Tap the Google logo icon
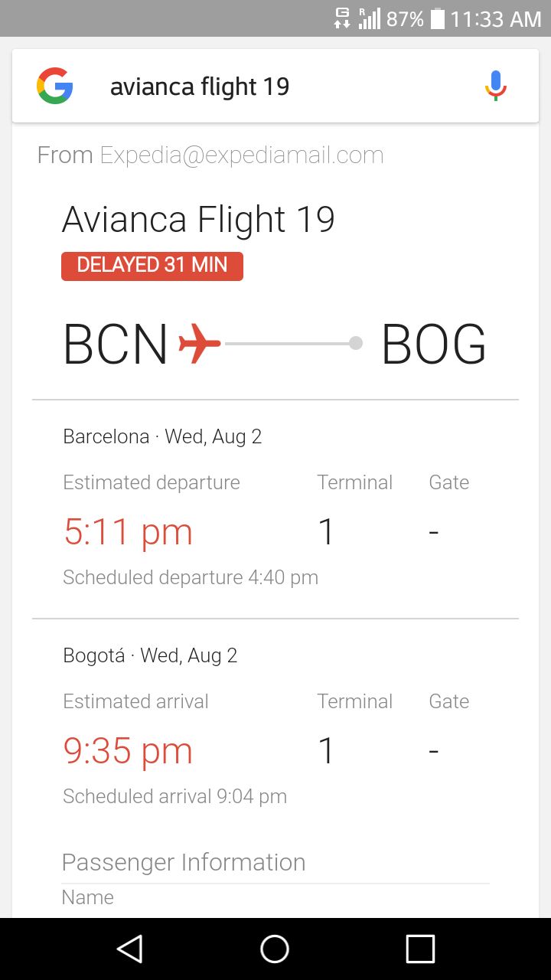 55,86
